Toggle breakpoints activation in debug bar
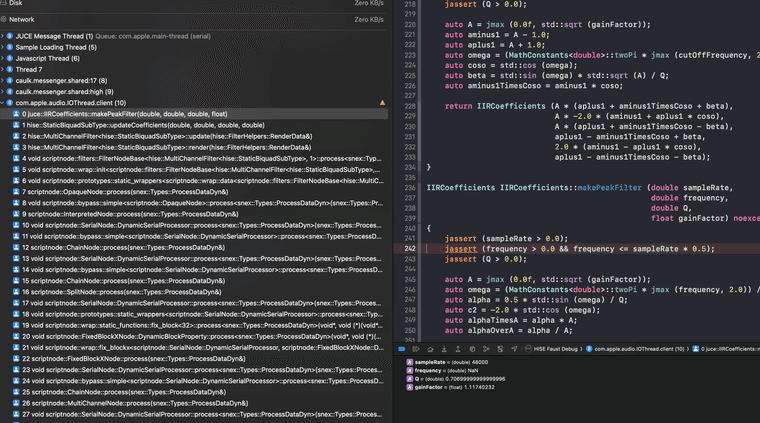The height and width of the screenshot is (423, 760). (x=402, y=349)
